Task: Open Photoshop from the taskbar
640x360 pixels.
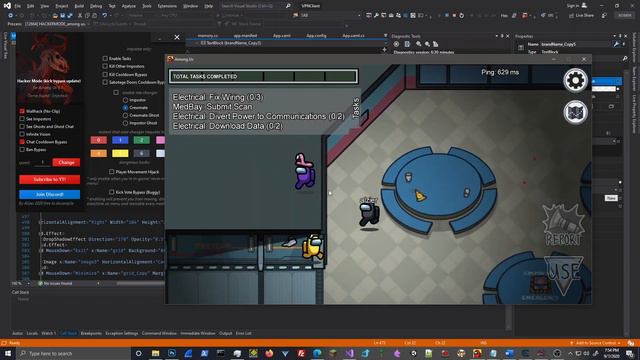Action: (172, 353)
